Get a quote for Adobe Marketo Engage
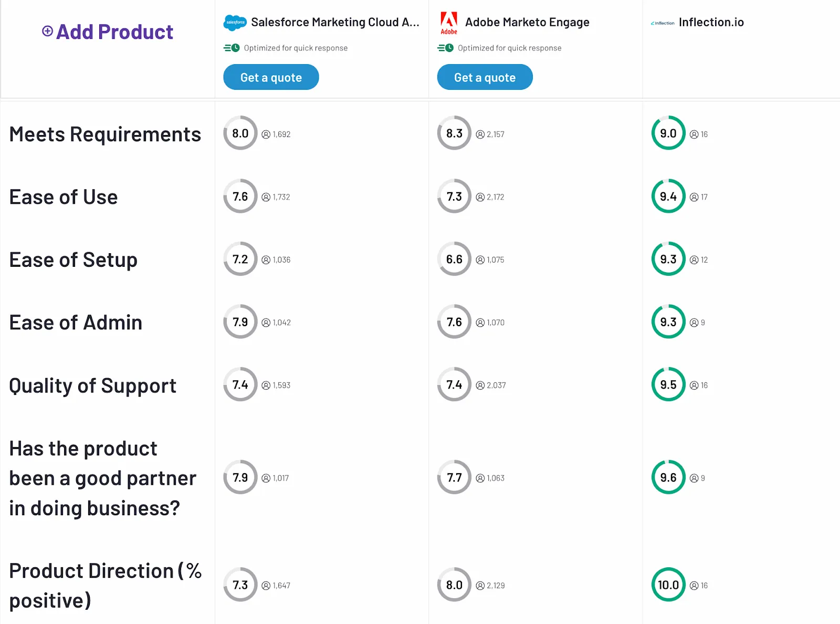This screenshot has width=840, height=624. click(485, 77)
